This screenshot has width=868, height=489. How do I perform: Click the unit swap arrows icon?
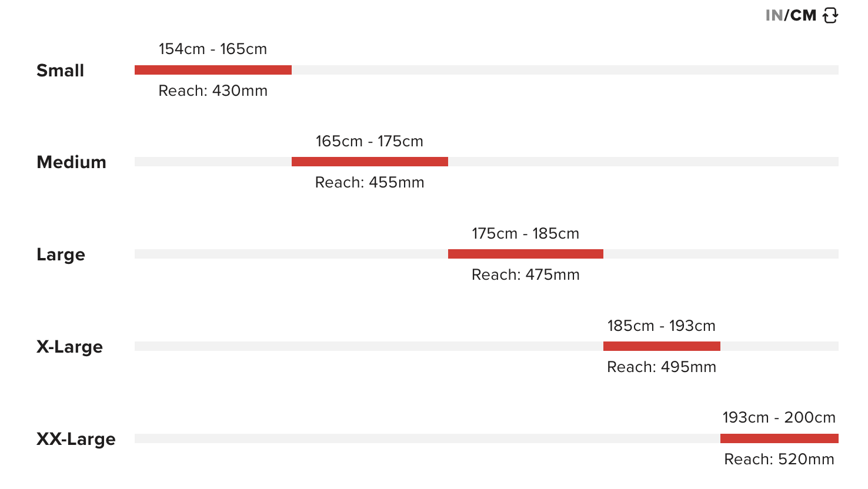pos(830,15)
